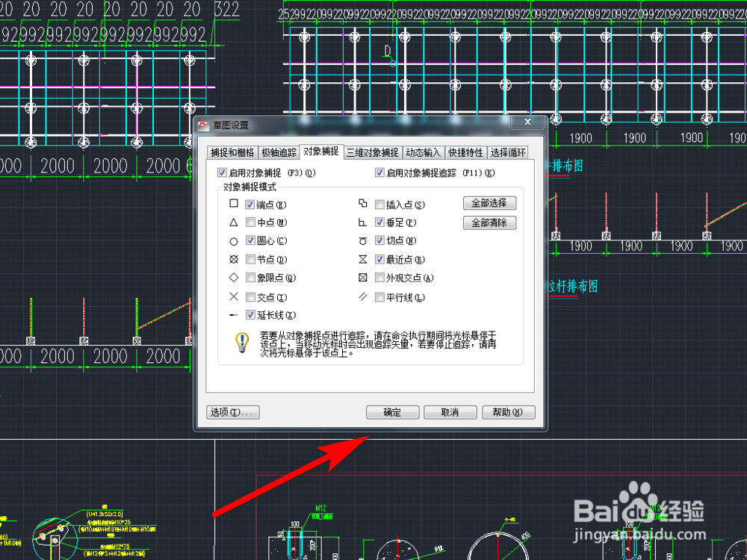Uncheck the 切点 snap mode
This screenshot has width=747, height=560.
tap(379, 241)
